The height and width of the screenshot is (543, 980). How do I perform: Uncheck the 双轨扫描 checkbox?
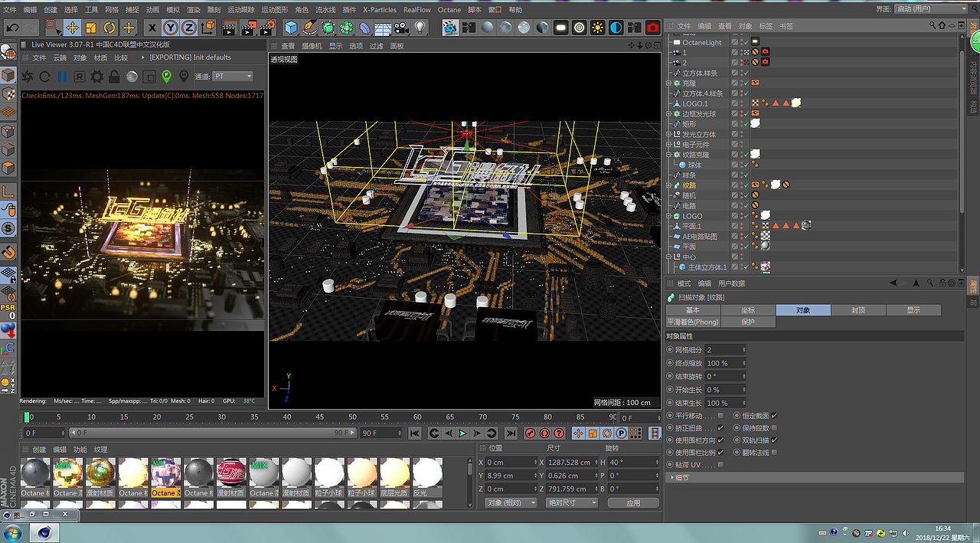(774, 440)
